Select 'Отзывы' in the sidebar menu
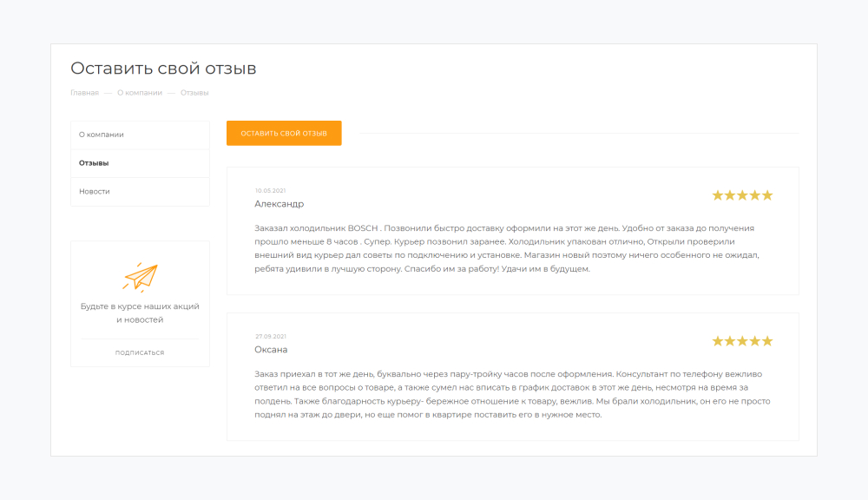 (94, 163)
